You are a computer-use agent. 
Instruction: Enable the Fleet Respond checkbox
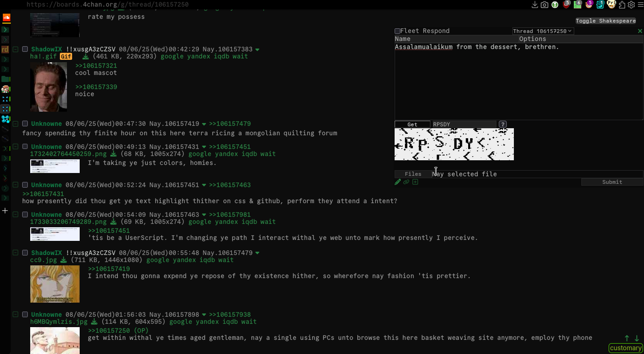coord(397,31)
